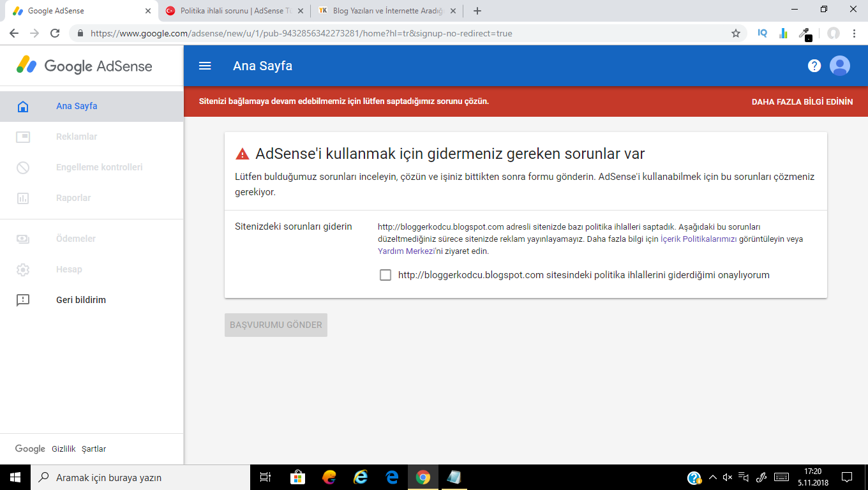Screen dimensions: 868x490
Task: Switch to the Blog Yazıları ve İnternette tab
Action: (387, 11)
